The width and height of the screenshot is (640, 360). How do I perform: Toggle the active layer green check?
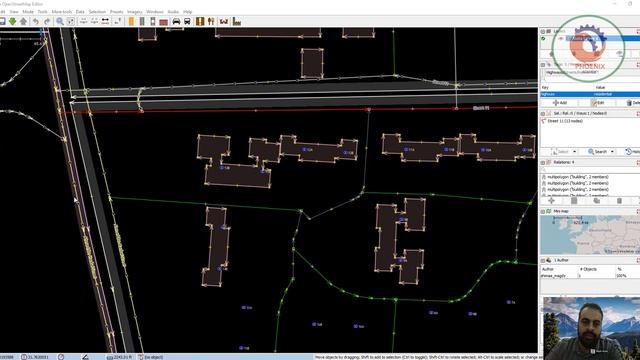click(x=543, y=38)
